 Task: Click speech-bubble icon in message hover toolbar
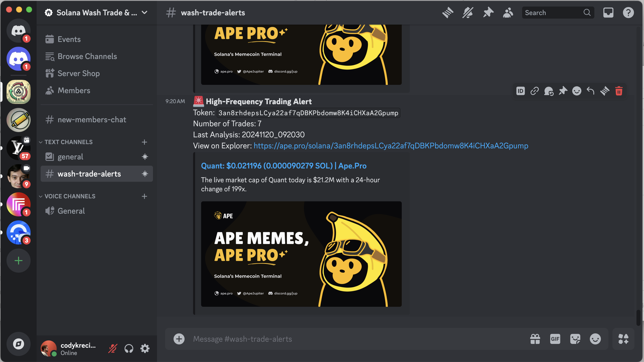point(549,91)
